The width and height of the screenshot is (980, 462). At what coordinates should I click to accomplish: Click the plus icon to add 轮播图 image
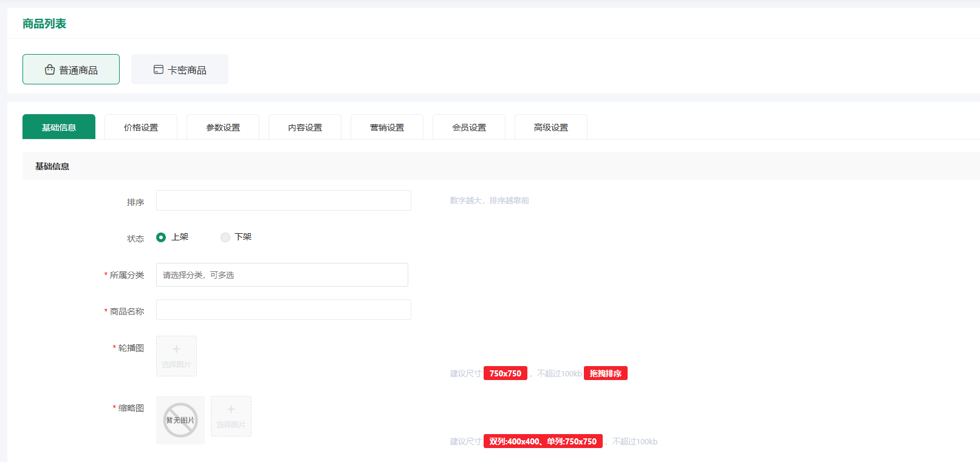tap(176, 350)
